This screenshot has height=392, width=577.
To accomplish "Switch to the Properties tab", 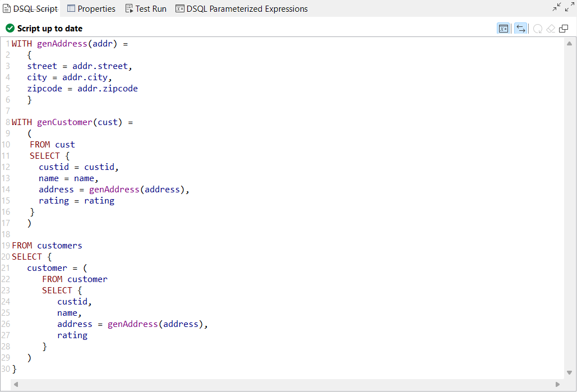I will (93, 8).
